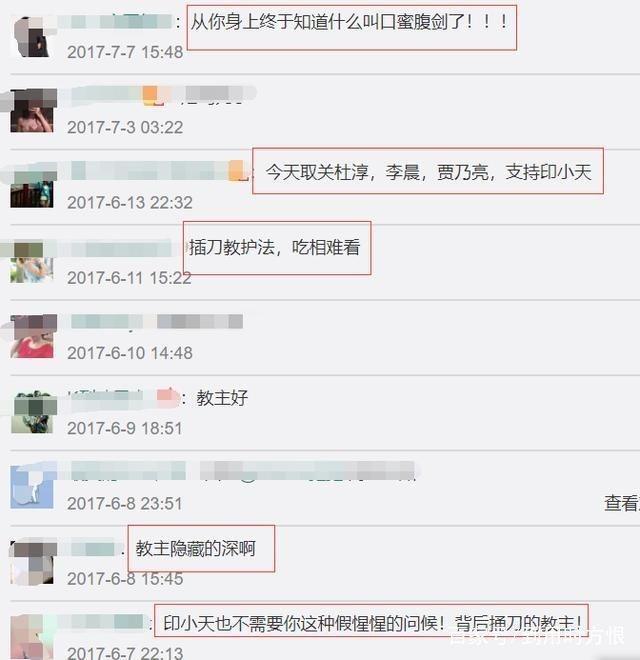Viewport: 640px width, 660px height.
Task: Open avatar of commenter dated 2017-6-7 22:13
Action: [x=32, y=637]
